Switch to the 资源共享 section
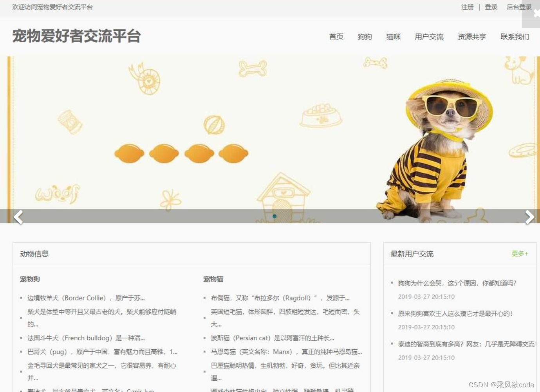540x392 pixels. coord(472,36)
